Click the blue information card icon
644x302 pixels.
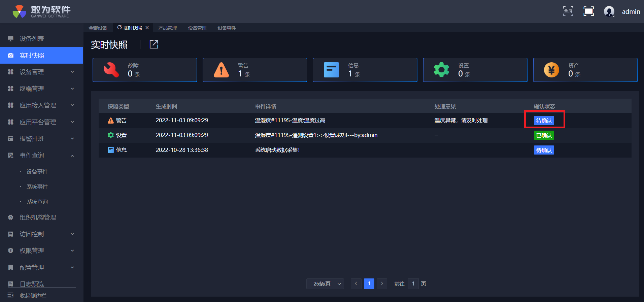[331, 70]
